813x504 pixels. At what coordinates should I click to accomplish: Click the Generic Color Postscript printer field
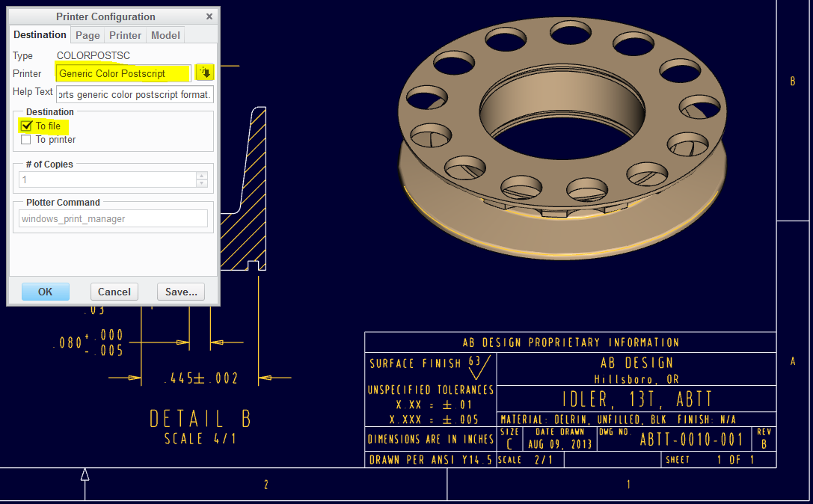pos(123,73)
